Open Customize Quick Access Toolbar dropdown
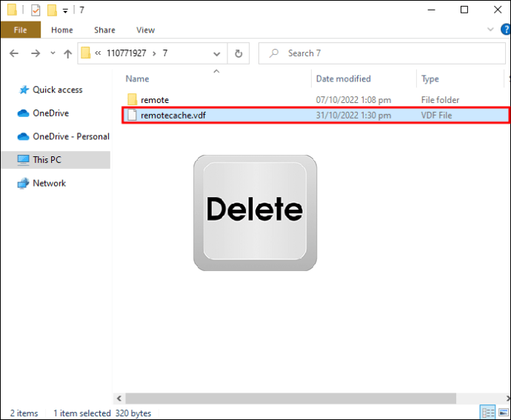The height and width of the screenshot is (420, 511). 65,11
